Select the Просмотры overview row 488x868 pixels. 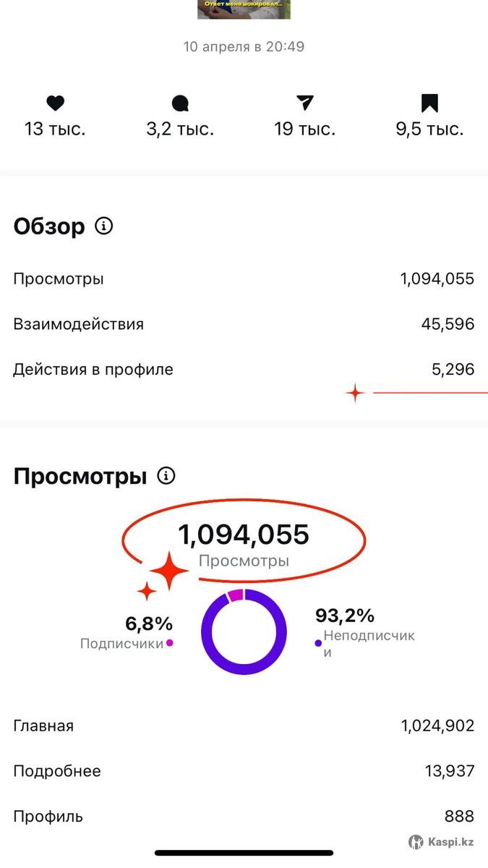pos(244,279)
